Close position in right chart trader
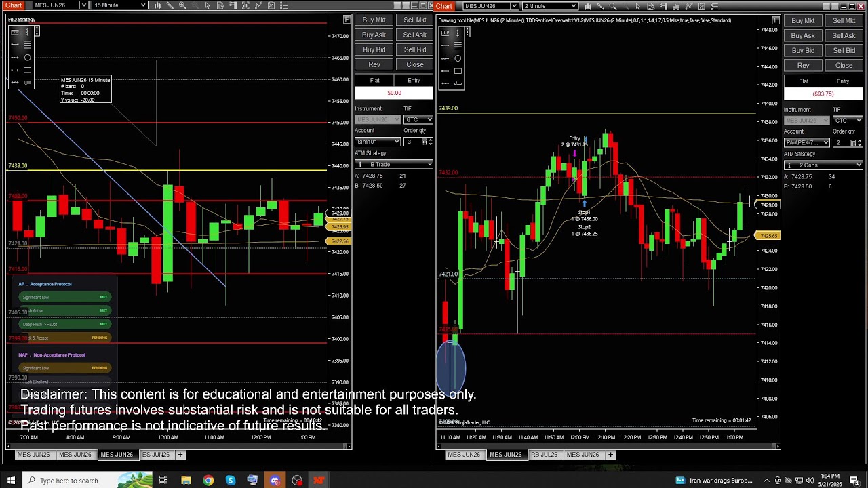The height and width of the screenshot is (488, 868). click(x=844, y=66)
